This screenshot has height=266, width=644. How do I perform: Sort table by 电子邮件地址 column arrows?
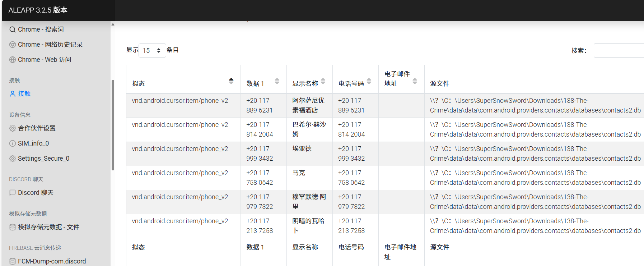[x=415, y=81]
